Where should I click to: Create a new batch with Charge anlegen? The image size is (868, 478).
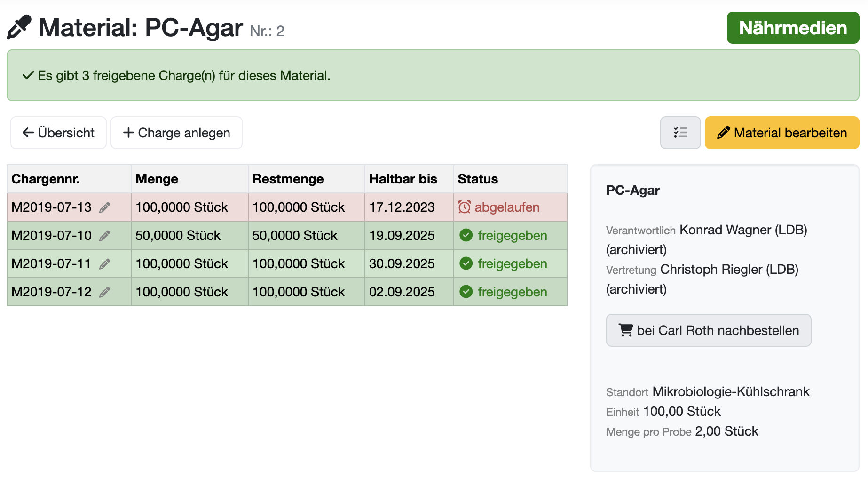177,133
